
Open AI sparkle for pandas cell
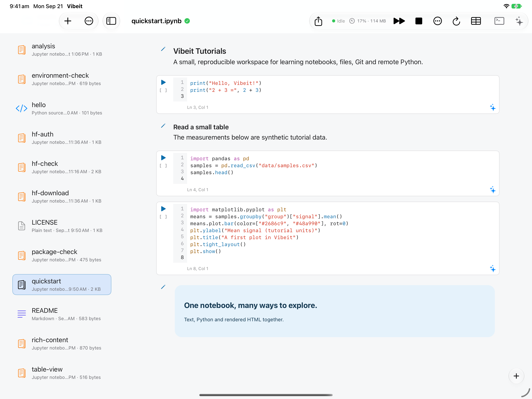493,190
